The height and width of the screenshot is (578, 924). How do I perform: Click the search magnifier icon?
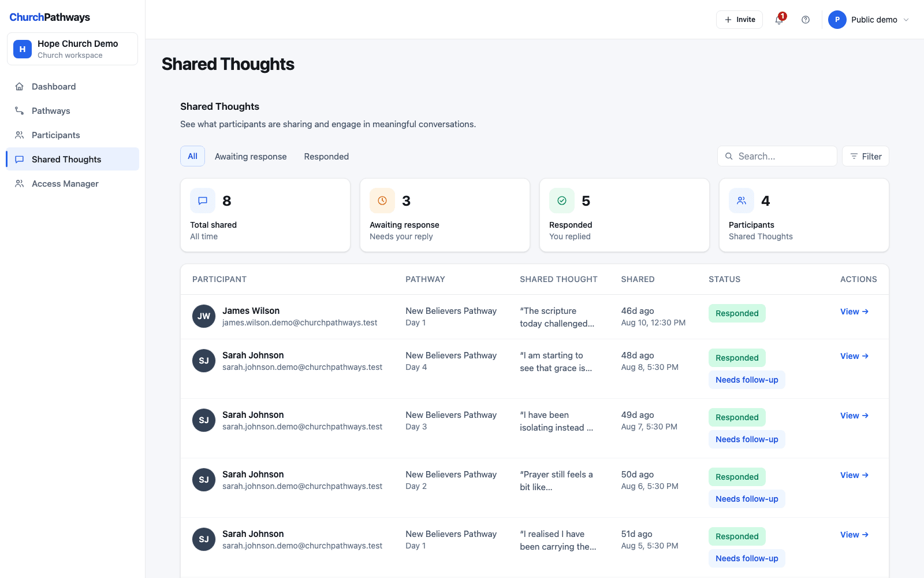coord(729,156)
